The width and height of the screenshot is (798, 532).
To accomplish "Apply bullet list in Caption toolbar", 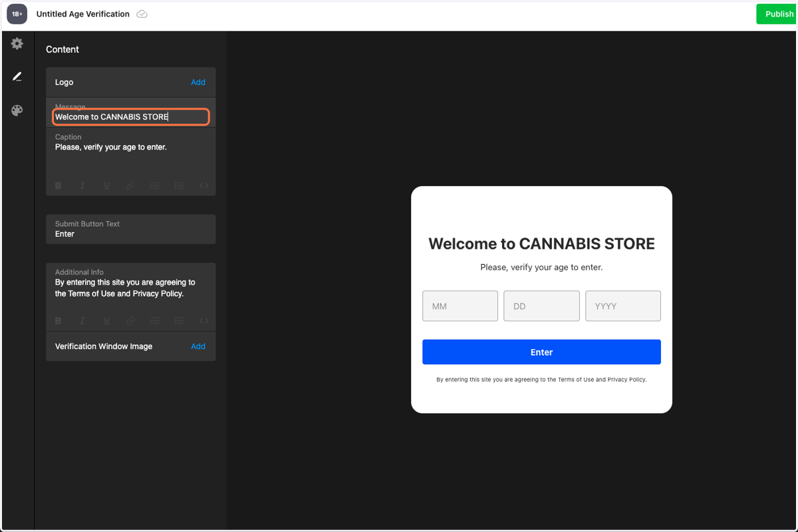I will point(179,186).
